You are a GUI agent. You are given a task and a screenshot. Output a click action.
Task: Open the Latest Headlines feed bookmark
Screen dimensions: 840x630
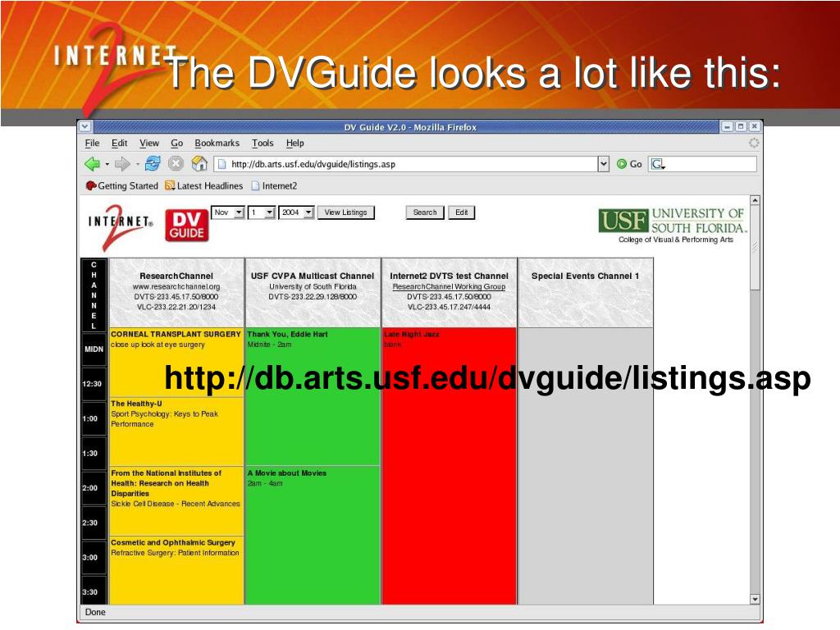point(204,186)
